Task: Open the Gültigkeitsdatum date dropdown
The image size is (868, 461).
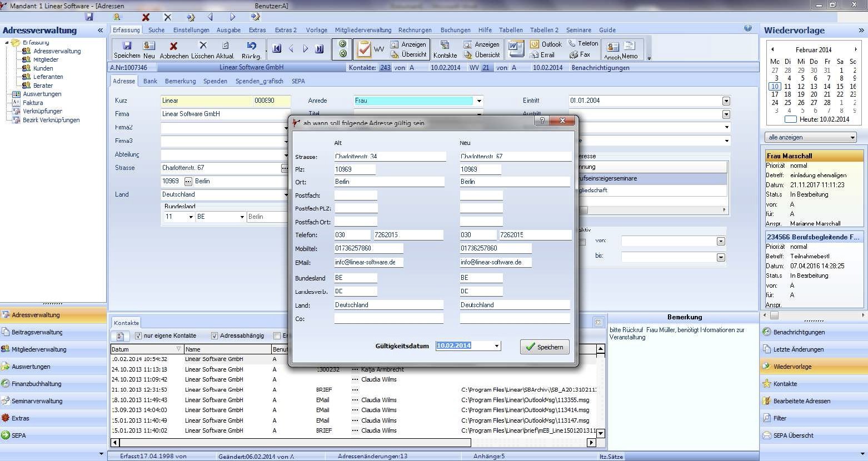Action: 497,345
